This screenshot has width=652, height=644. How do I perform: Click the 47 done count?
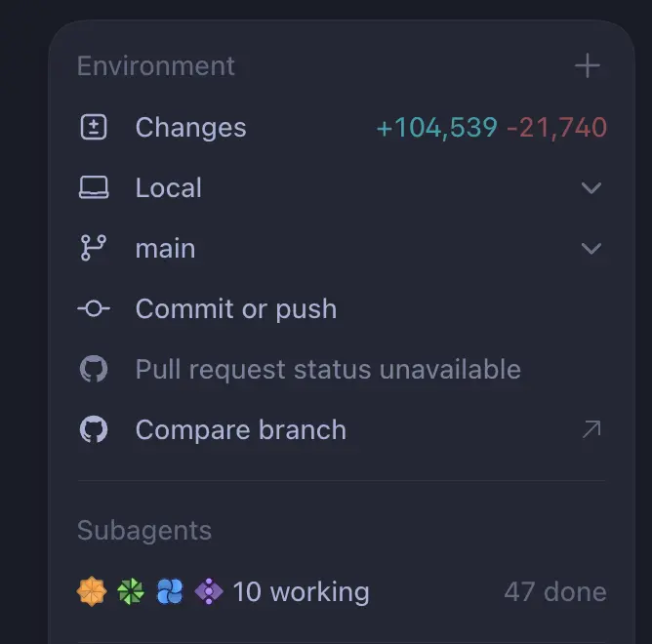[x=555, y=591]
